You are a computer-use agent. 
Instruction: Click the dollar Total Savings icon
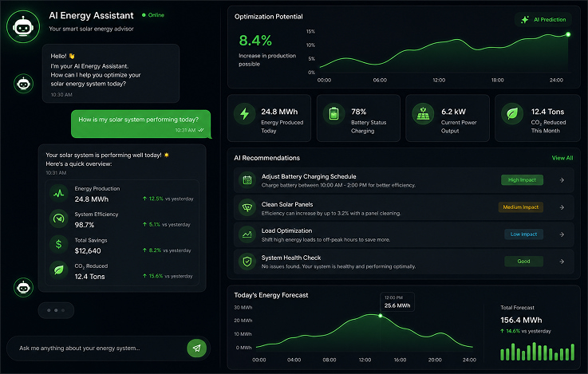pos(58,244)
